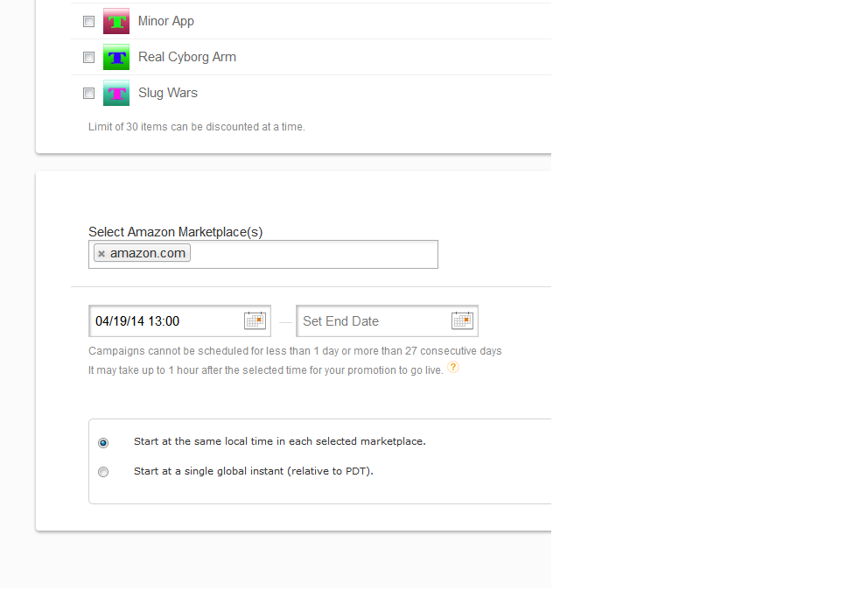Click the Real Cyborg Arm app icon
Viewport: 868px width, 591px height.
(x=116, y=57)
